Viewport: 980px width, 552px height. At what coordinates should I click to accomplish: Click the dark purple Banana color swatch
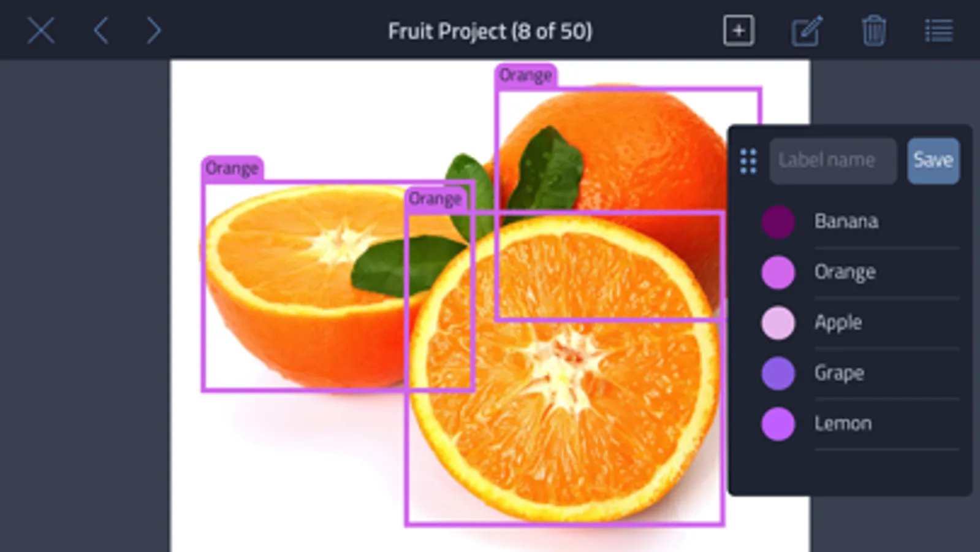(x=778, y=221)
